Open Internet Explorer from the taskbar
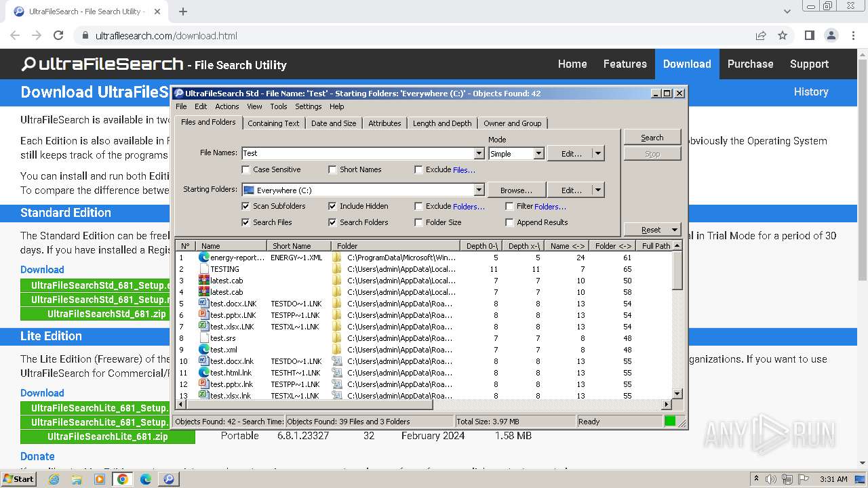868x488 pixels. [x=54, y=479]
